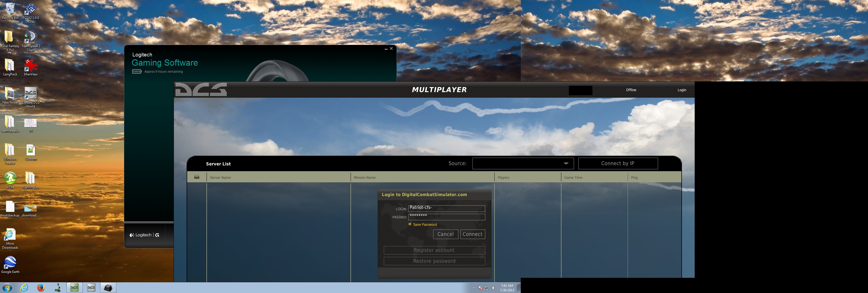This screenshot has width=868, height=293.
Task: Sort by Server Name column header
Action: tap(278, 177)
